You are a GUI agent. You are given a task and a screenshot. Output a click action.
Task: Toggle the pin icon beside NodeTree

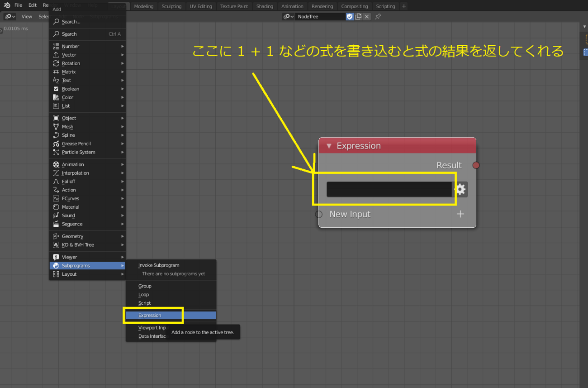point(378,17)
